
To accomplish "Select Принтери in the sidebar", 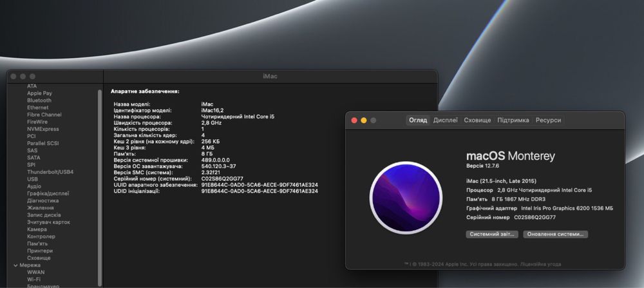I will tap(40, 251).
